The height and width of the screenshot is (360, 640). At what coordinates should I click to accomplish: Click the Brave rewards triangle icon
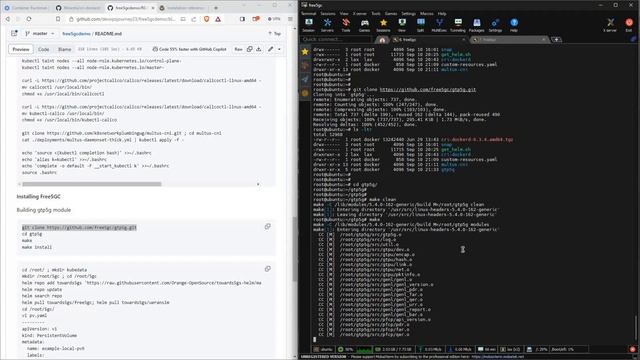click(x=218, y=19)
